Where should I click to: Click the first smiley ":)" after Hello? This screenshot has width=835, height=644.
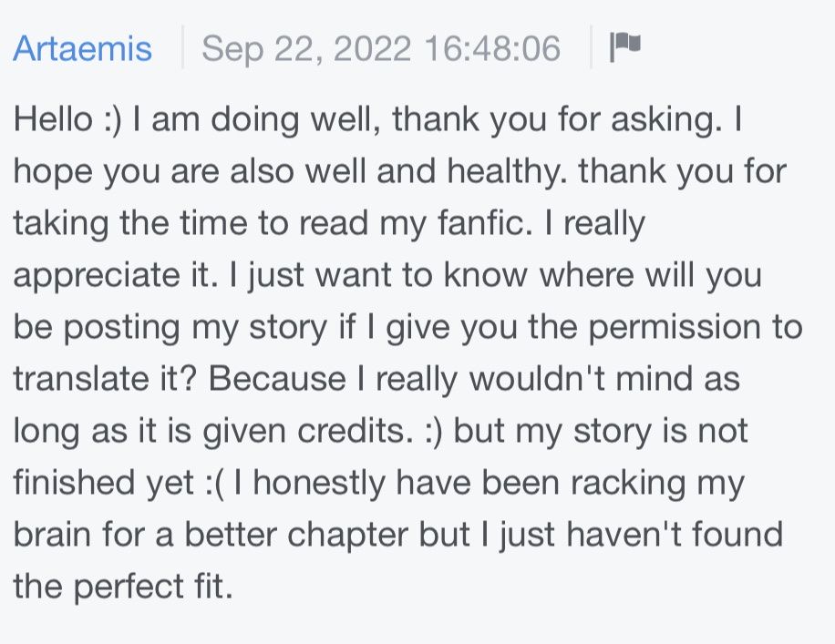[112, 119]
